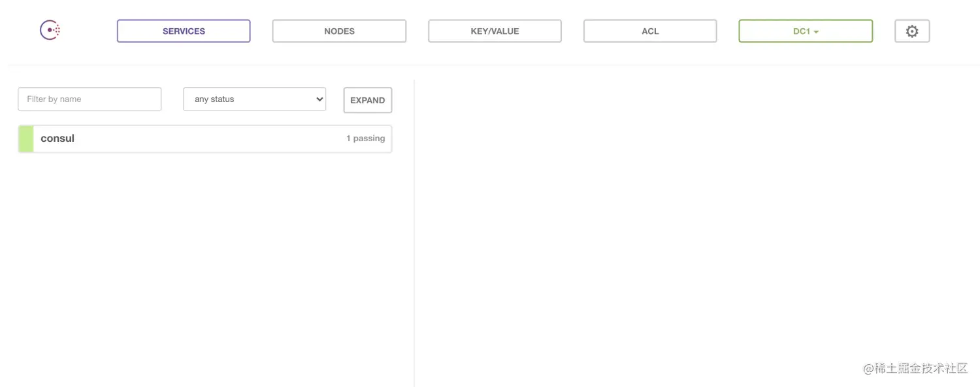Select the consul service row
The width and height of the screenshot is (980, 387).
coord(205,139)
